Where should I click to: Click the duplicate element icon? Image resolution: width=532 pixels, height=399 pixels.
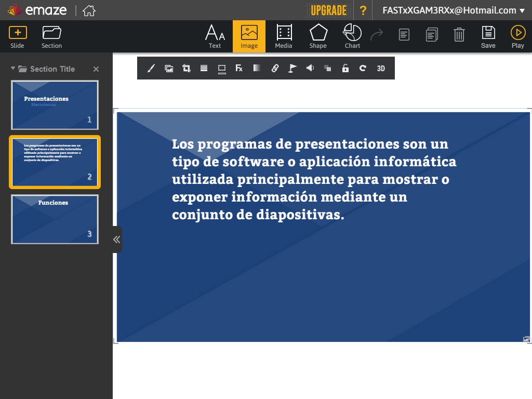327,68
